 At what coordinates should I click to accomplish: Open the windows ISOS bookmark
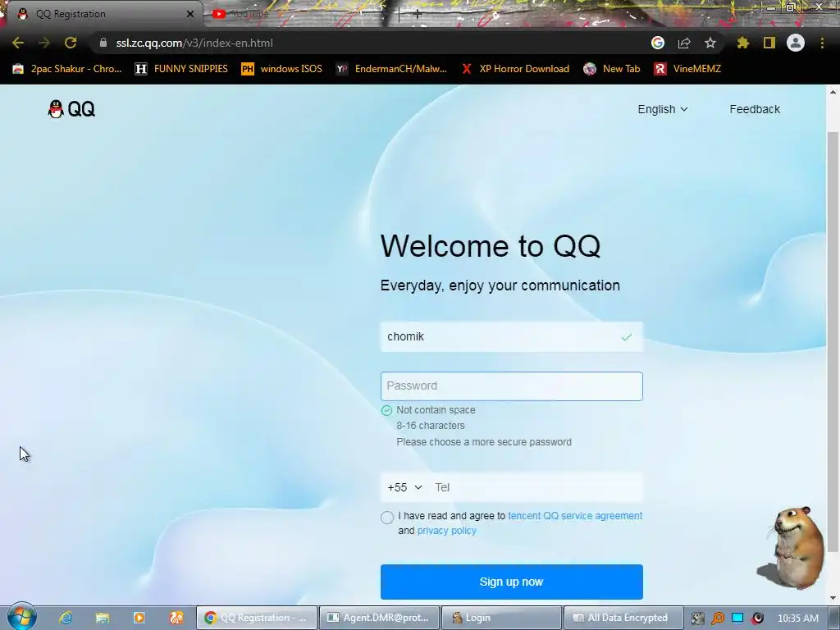pyautogui.click(x=282, y=69)
